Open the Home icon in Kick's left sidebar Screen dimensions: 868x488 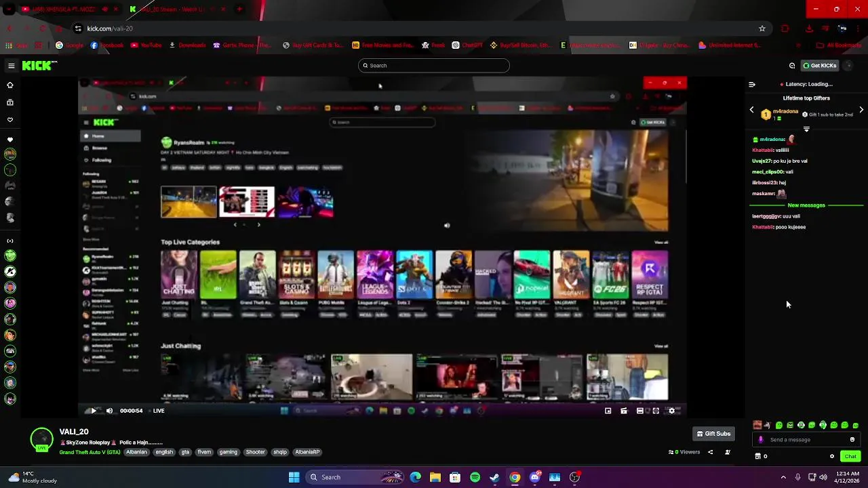click(10, 85)
